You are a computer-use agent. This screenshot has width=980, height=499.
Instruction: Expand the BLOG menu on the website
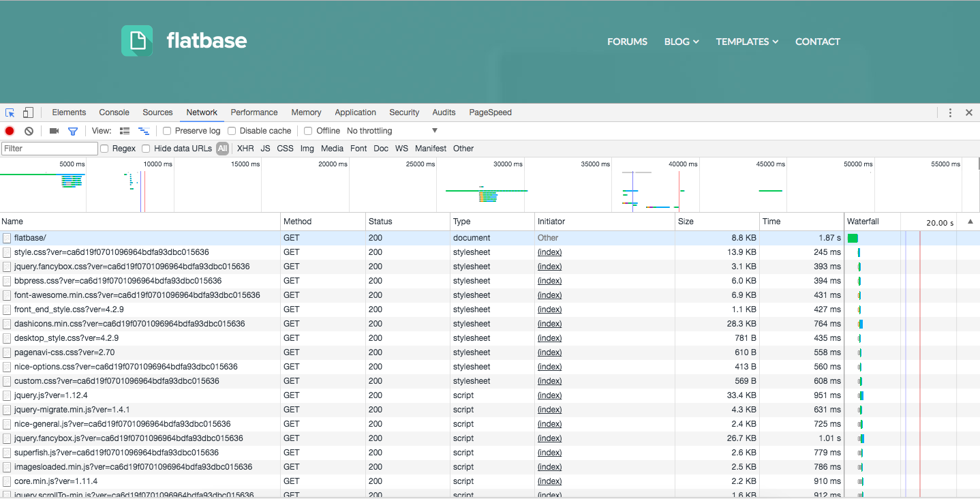click(x=682, y=42)
